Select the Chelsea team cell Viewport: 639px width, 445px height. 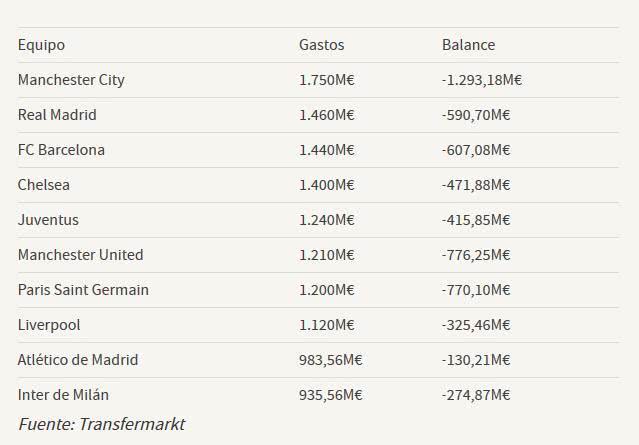point(44,185)
